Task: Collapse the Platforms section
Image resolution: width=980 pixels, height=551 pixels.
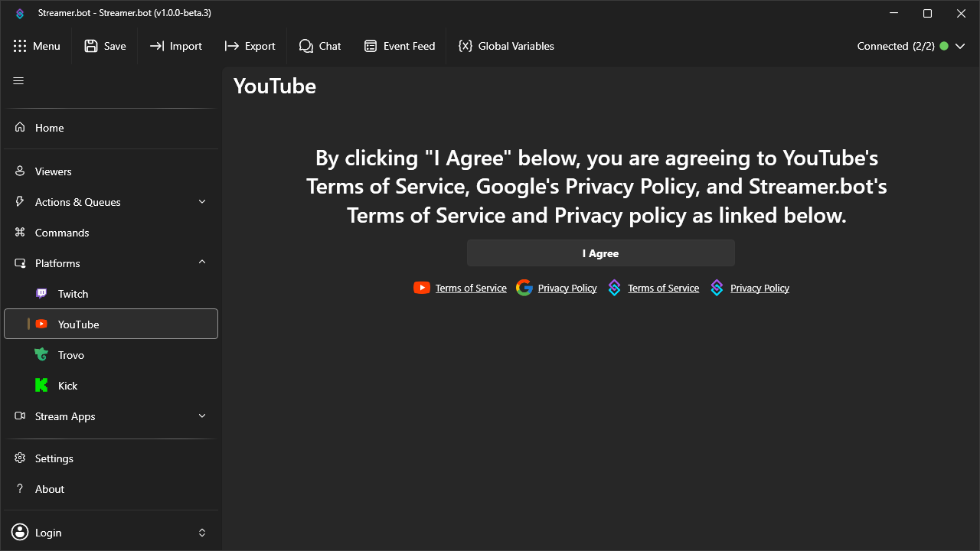Action: tap(201, 262)
